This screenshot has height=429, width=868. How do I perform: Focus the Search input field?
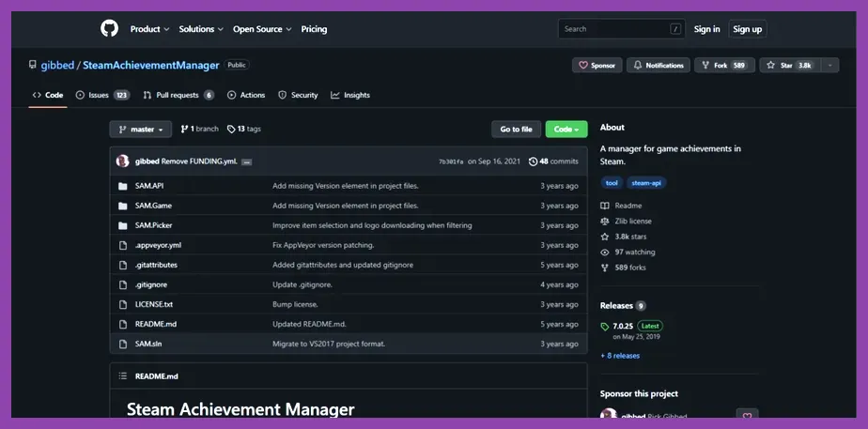coord(622,29)
